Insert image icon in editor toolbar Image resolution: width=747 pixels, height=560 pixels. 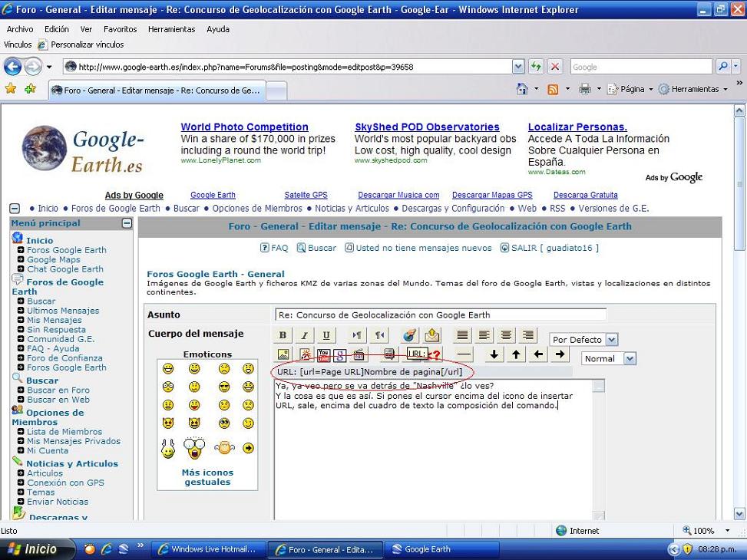tap(283, 354)
